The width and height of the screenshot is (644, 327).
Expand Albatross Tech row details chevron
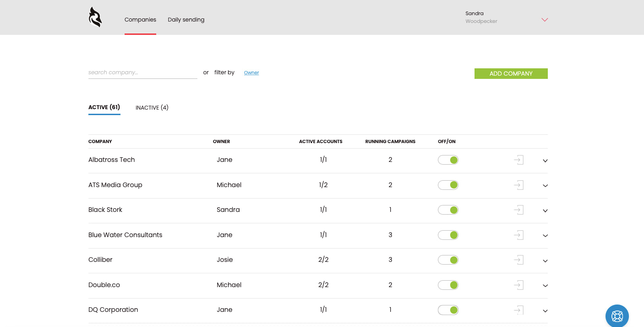tap(545, 161)
